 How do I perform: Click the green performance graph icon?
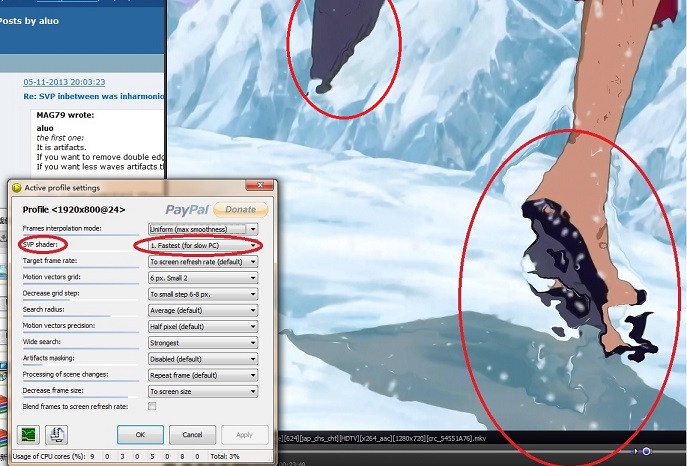27,435
